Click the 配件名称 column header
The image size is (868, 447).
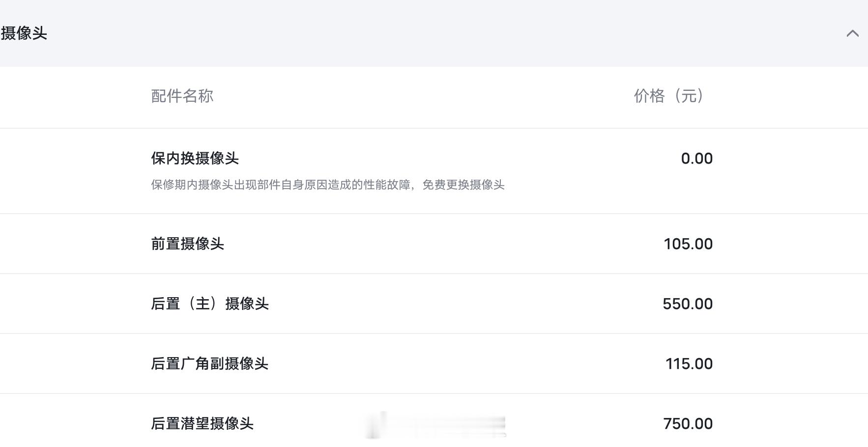point(182,96)
